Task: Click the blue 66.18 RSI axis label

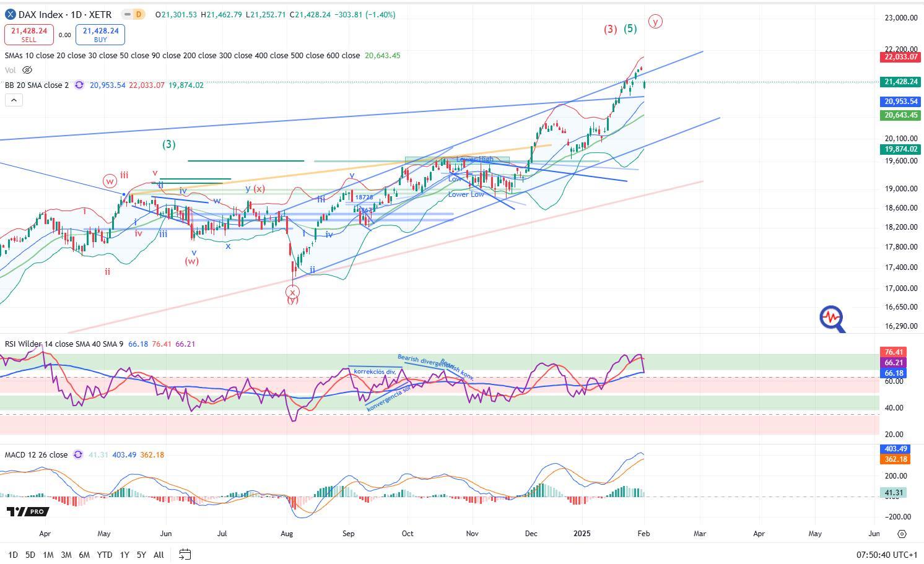Action: pos(894,373)
